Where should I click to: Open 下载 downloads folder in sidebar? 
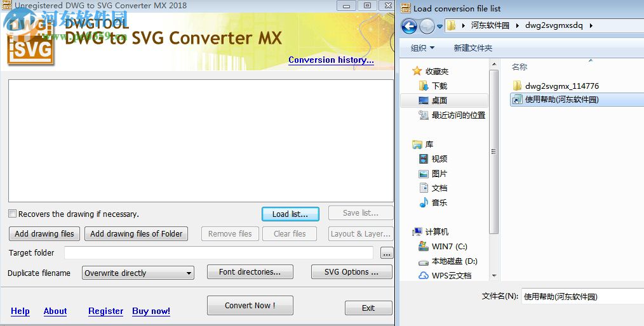439,86
